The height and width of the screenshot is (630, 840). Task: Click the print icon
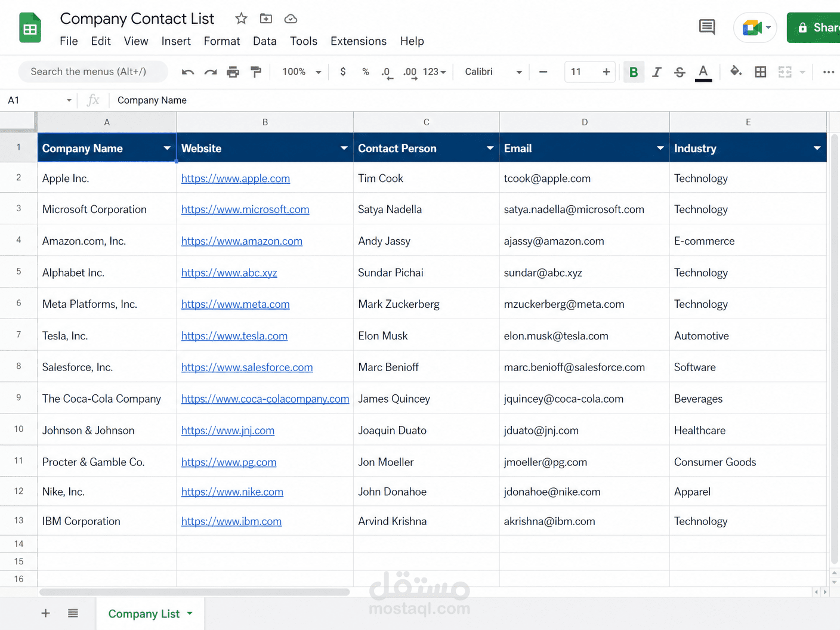[x=233, y=72]
